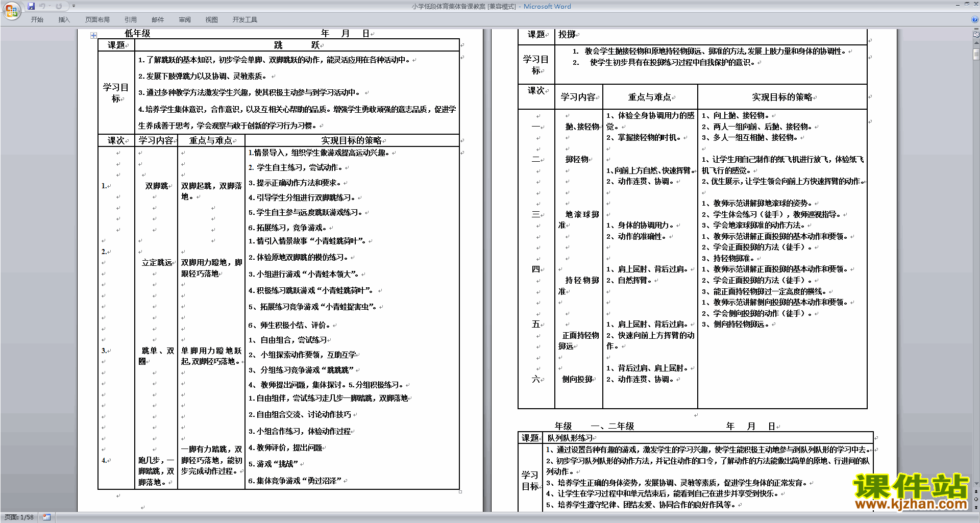The width and height of the screenshot is (980, 523).
Task: Click the blue Help question mark icon
Action: pos(975,19)
